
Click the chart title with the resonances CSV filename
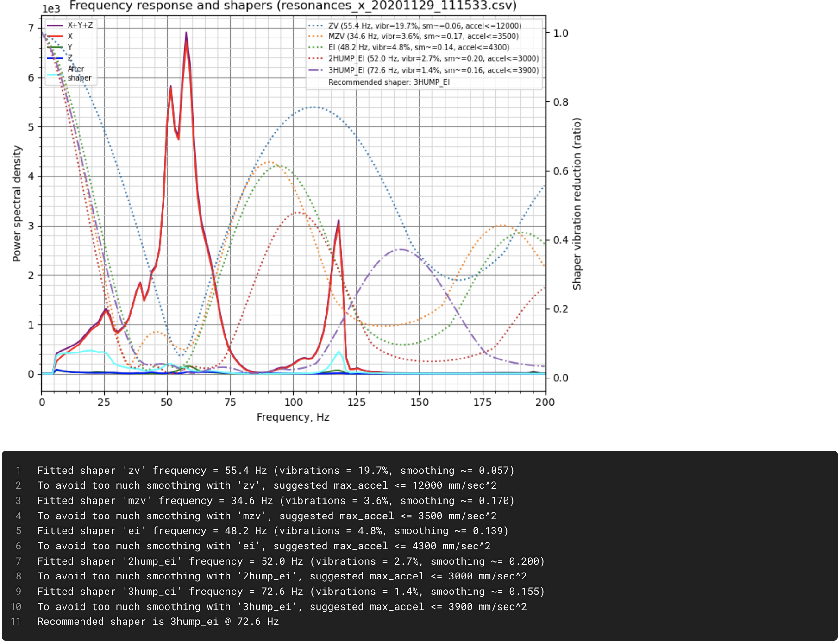293,6
